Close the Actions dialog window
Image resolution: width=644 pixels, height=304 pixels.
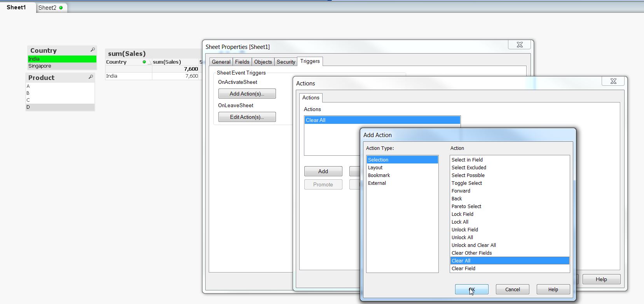pyautogui.click(x=613, y=81)
